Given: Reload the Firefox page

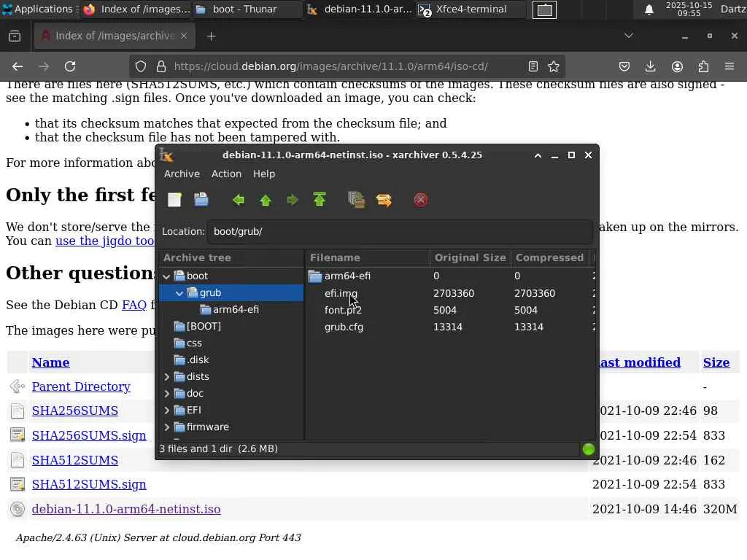Looking at the screenshot, I should [70, 66].
